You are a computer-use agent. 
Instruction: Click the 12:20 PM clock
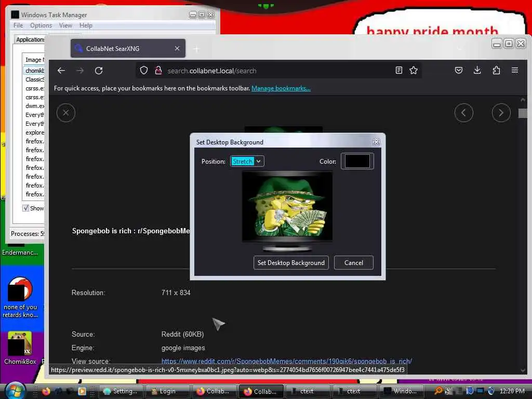pos(512,391)
